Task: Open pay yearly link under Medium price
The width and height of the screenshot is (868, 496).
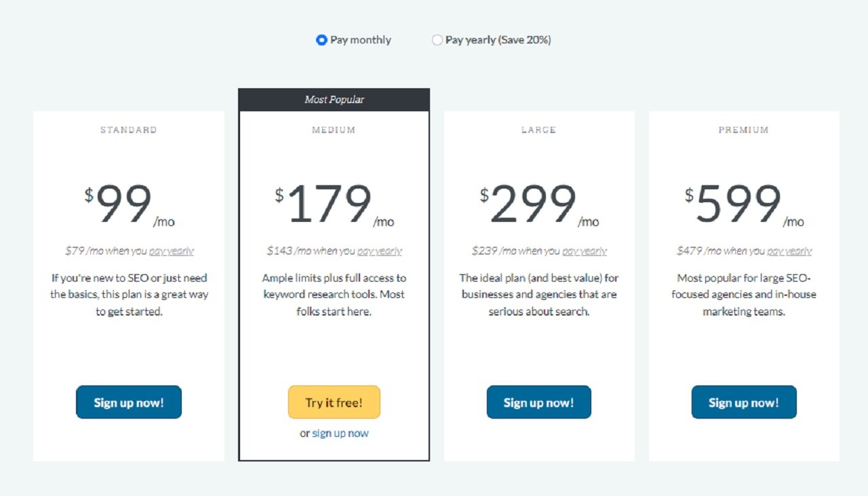Action: pyautogui.click(x=380, y=250)
